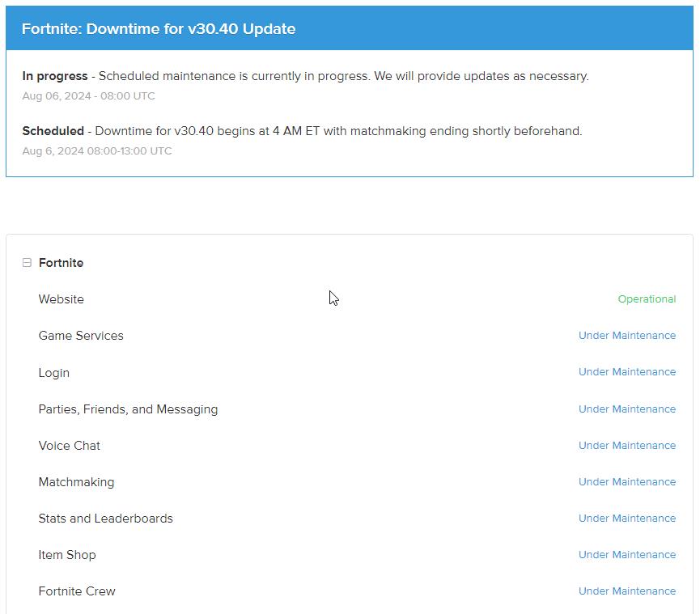Image resolution: width=700 pixels, height=614 pixels.
Task: Click the Operational status for Website
Action: pos(647,299)
